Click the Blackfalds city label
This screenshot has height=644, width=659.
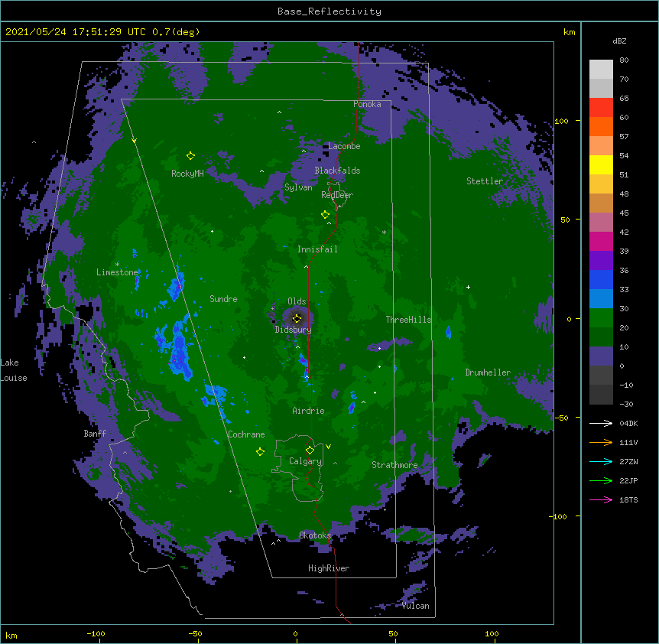pyautogui.click(x=337, y=171)
